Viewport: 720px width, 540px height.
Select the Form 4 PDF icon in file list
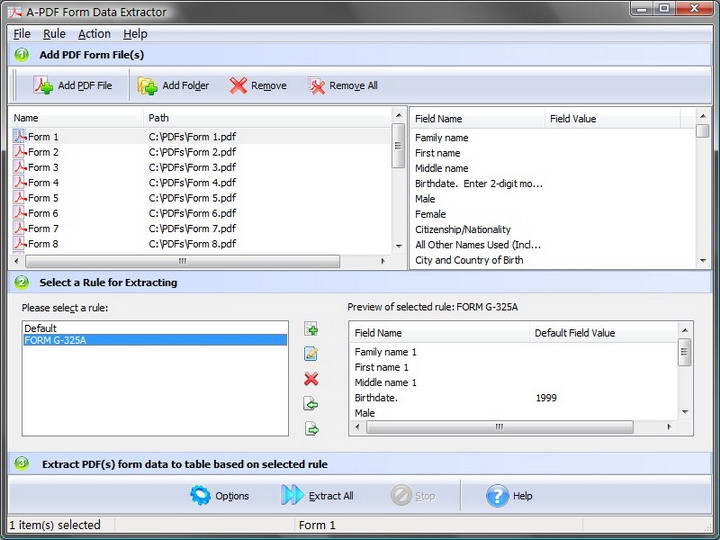[20, 182]
